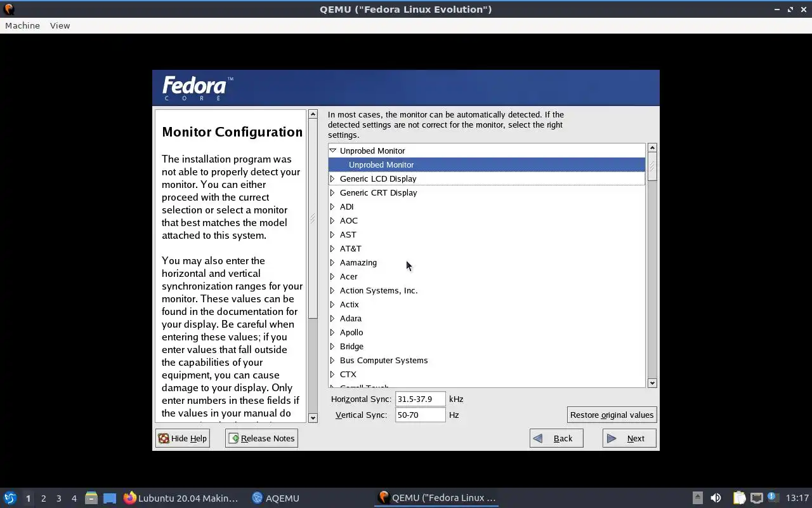Open the Lubuntu start menu icon

click(10, 498)
